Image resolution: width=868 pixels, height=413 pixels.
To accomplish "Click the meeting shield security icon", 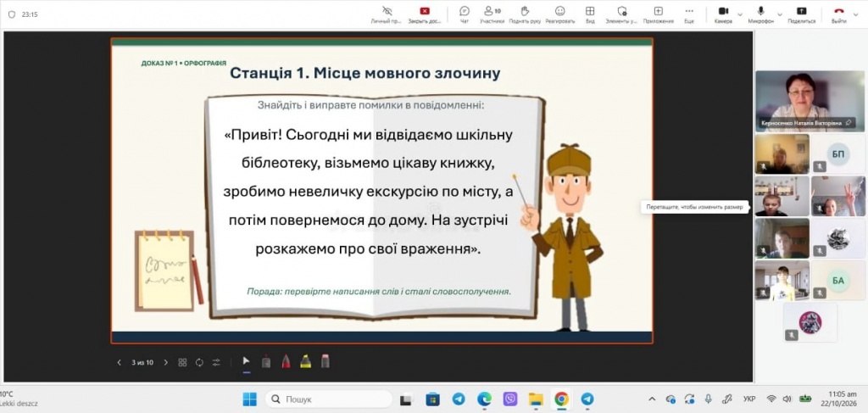I will (x=12, y=14).
